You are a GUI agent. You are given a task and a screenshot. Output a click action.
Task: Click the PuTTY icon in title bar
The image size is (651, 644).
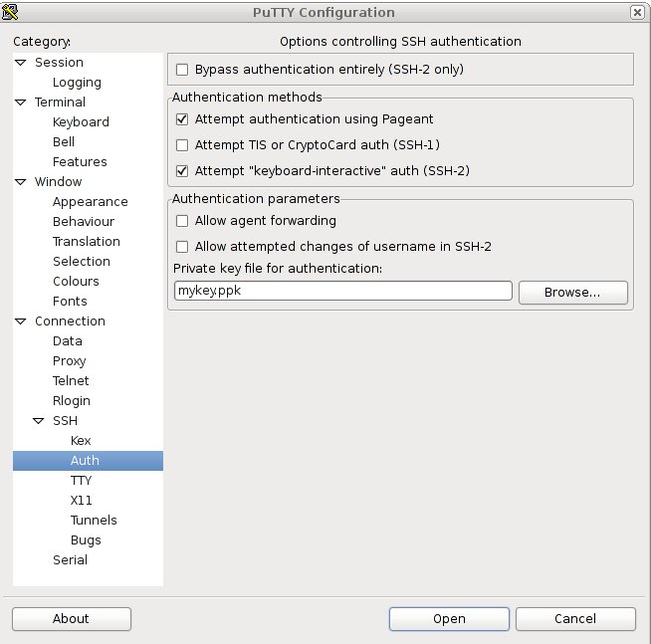10,12
